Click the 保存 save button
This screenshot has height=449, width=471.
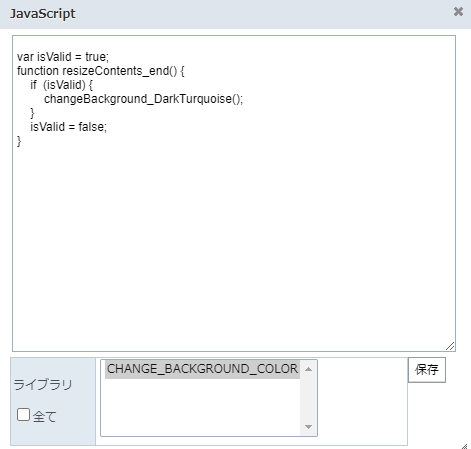coord(427,370)
